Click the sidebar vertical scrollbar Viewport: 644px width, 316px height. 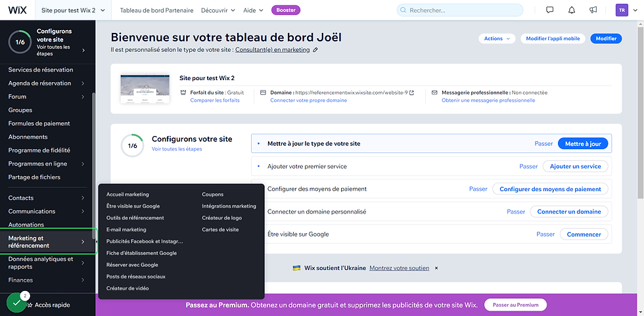tap(93, 166)
